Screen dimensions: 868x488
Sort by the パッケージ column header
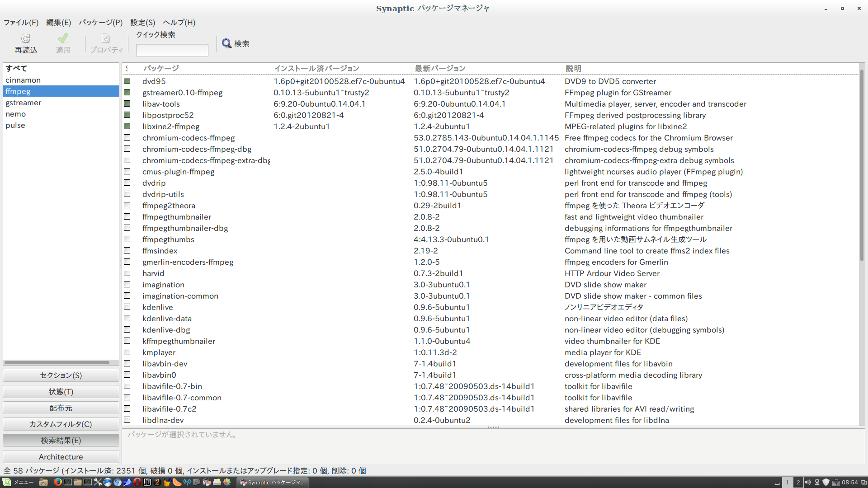pos(205,68)
